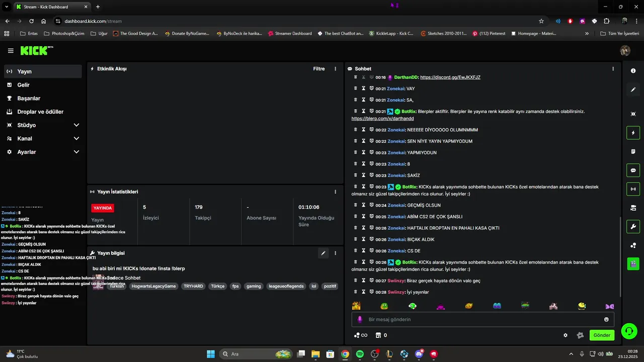Open OBS Studio from the taskbar
Screen dimensions: 644x362
[374, 354]
